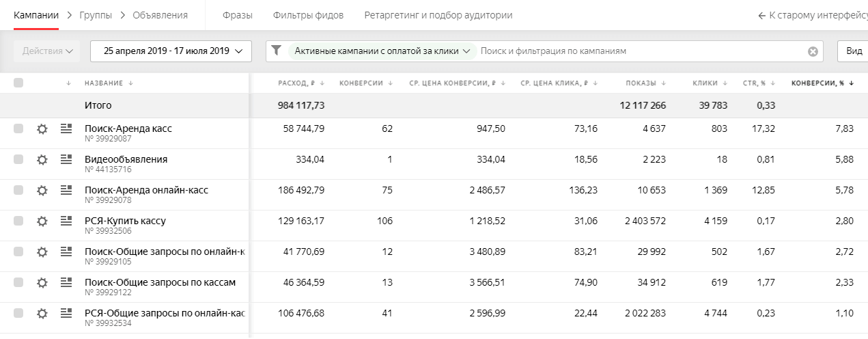Open gear icon for Поиск-Общие запросы по кассам
868x339 pixels.
pos(42,282)
